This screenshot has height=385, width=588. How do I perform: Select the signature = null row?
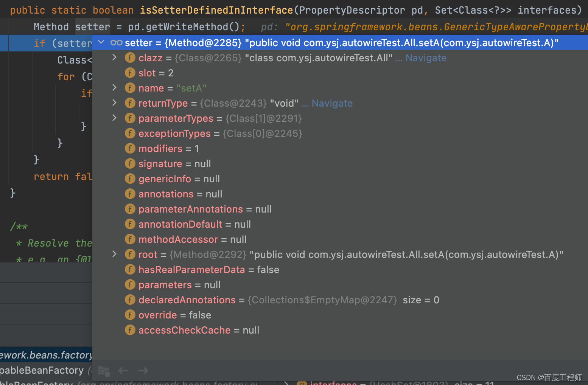[x=340, y=164]
